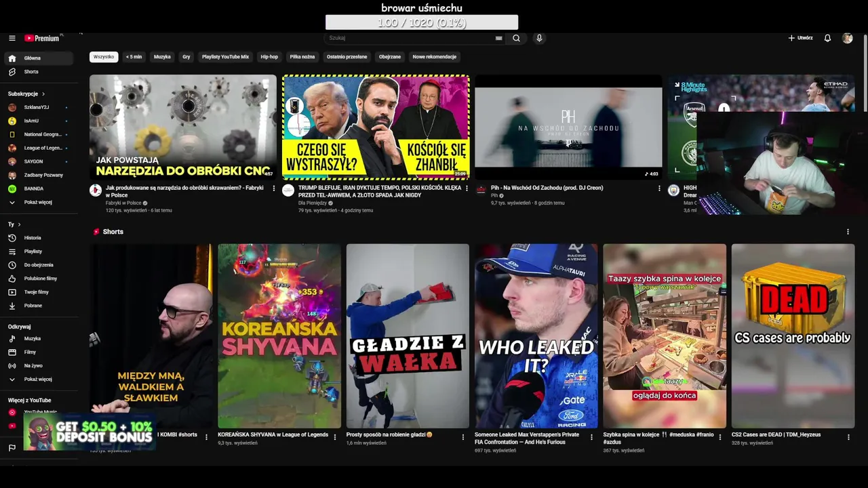Open Shorts in the sidebar
The image size is (868, 488).
39,72
